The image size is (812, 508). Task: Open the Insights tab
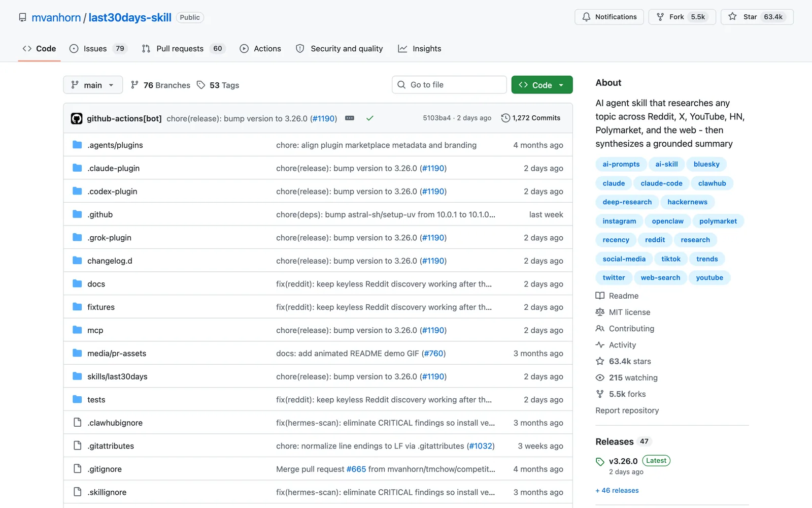tap(420, 49)
